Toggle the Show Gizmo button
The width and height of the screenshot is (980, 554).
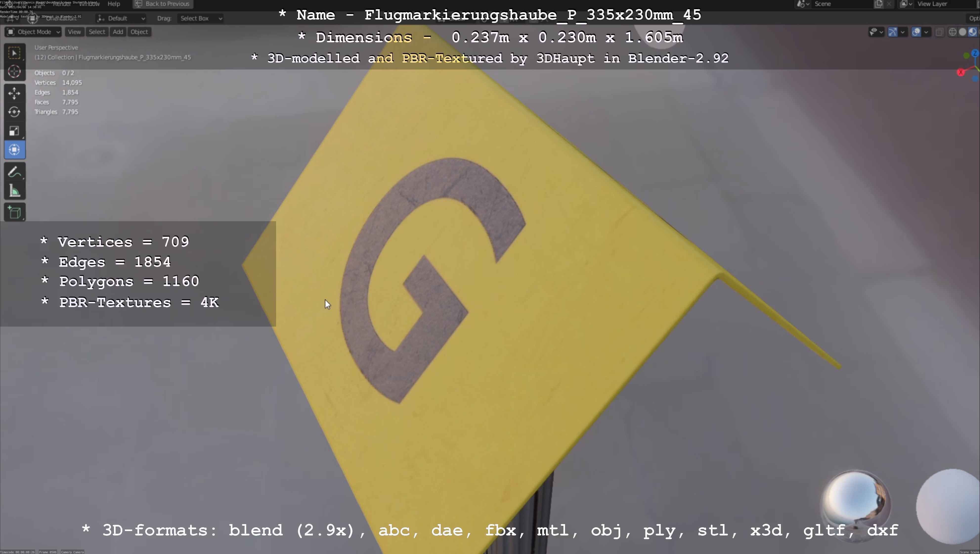892,32
